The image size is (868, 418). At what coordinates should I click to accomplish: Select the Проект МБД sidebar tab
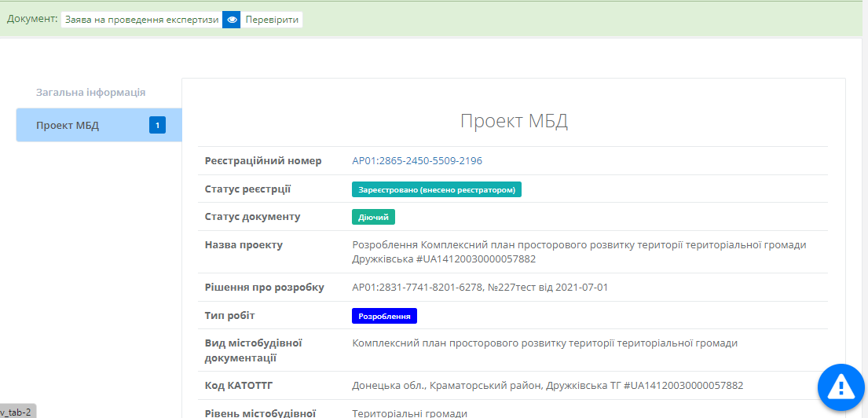[x=68, y=126]
